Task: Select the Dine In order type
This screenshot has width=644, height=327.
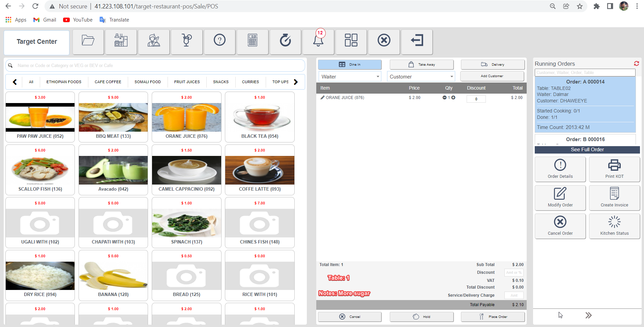Action: point(350,65)
